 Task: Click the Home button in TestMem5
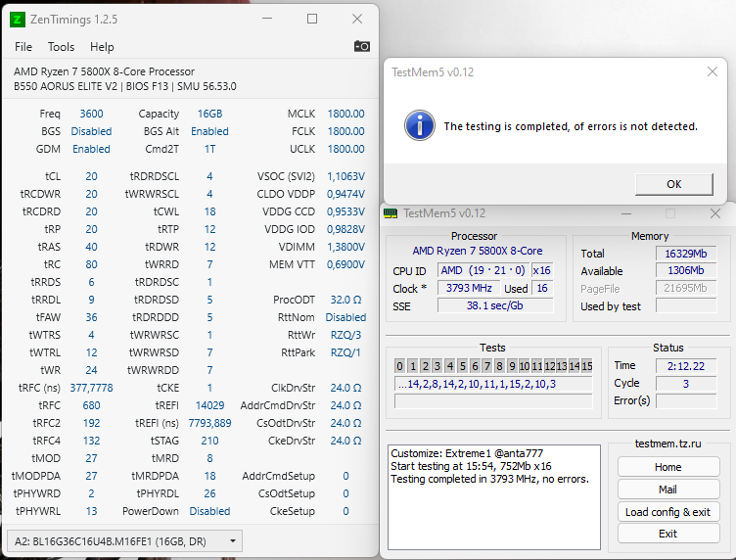tap(668, 467)
